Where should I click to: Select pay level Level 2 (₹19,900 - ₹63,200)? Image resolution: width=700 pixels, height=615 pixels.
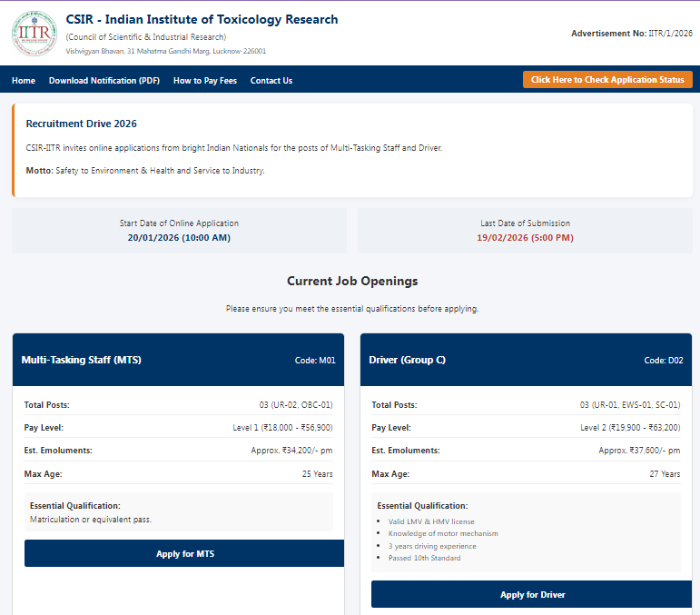[x=630, y=428]
